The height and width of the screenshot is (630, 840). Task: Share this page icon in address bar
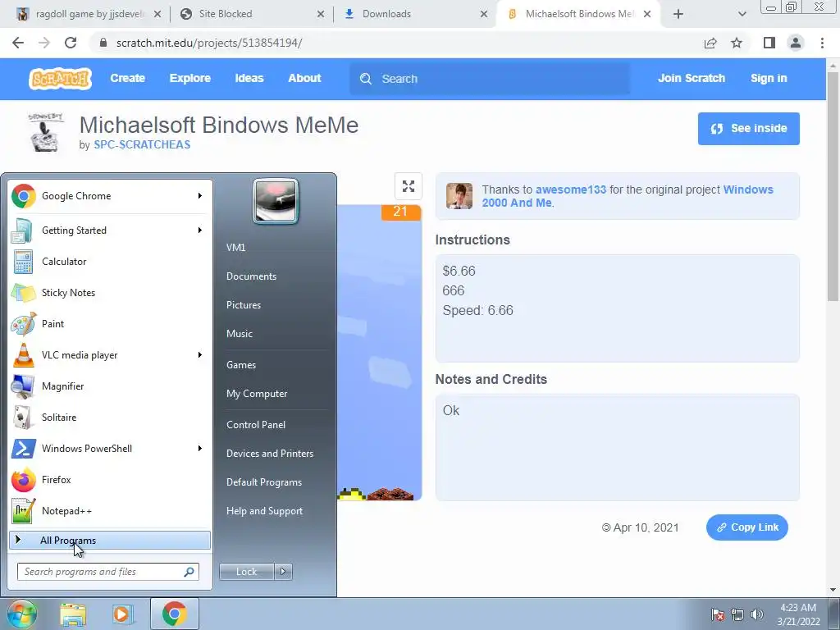click(x=710, y=43)
